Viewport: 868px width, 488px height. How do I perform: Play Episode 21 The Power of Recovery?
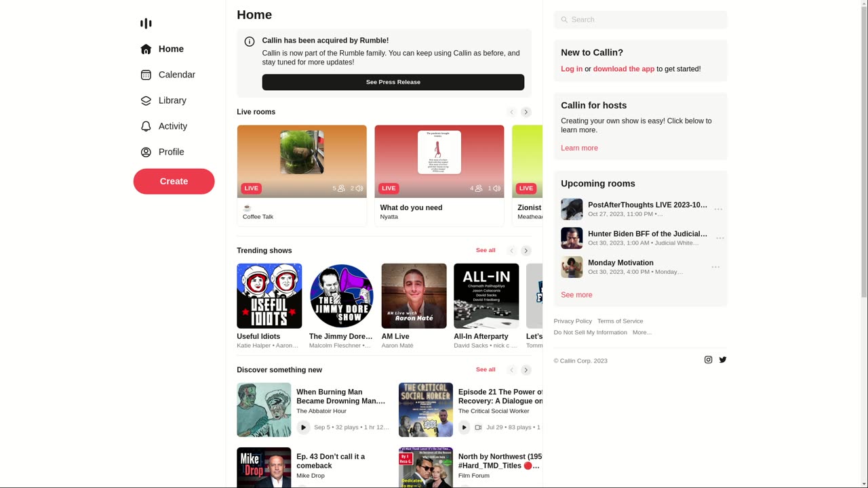pyautogui.click(x=465, y=427)
